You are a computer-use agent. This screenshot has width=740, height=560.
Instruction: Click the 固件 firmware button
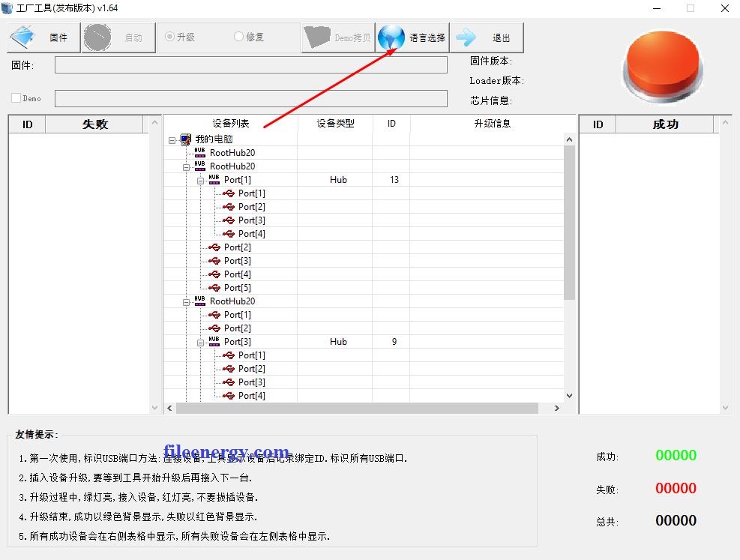44,37
